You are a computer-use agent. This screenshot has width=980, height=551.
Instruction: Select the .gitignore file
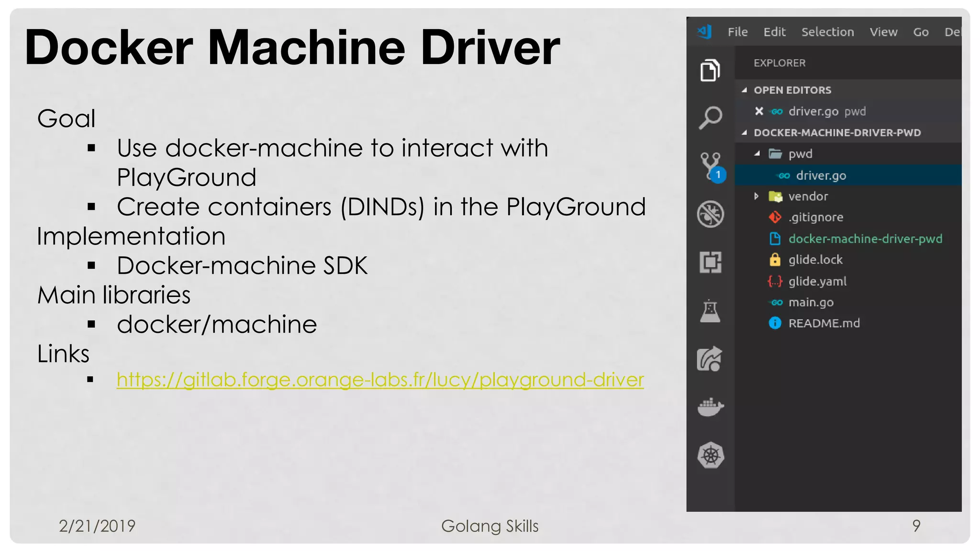click(x=848, y=217)
